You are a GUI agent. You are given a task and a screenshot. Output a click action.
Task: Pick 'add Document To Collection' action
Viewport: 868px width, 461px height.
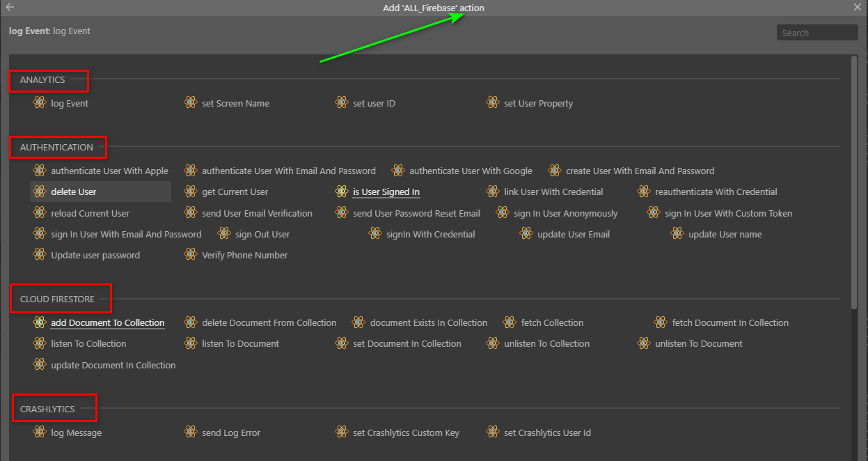tap(107, 323)
